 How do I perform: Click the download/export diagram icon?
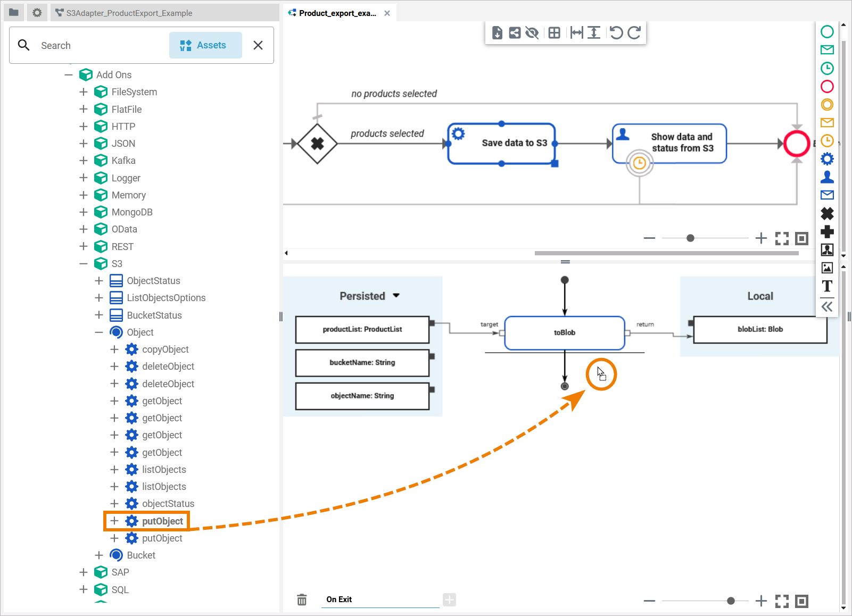[497, 33]
